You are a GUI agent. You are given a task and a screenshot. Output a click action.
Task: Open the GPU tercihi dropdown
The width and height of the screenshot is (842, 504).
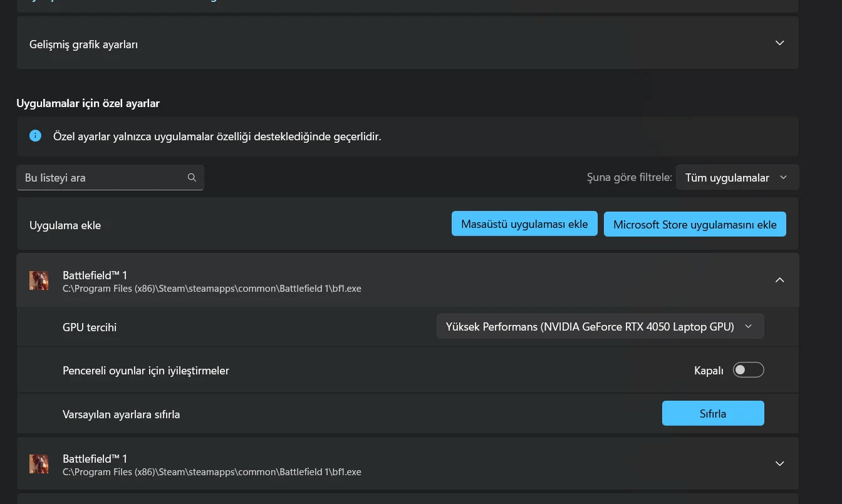tap(600, 326)
